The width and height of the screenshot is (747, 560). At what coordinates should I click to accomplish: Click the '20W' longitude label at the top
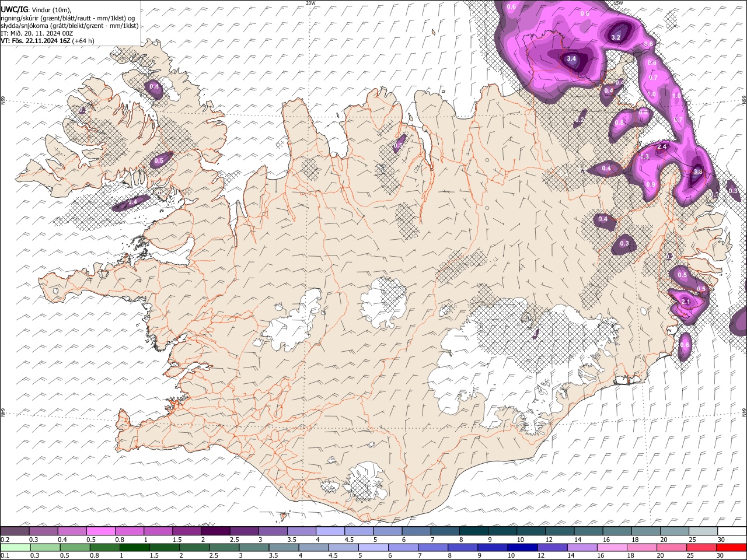pos(310,3)
